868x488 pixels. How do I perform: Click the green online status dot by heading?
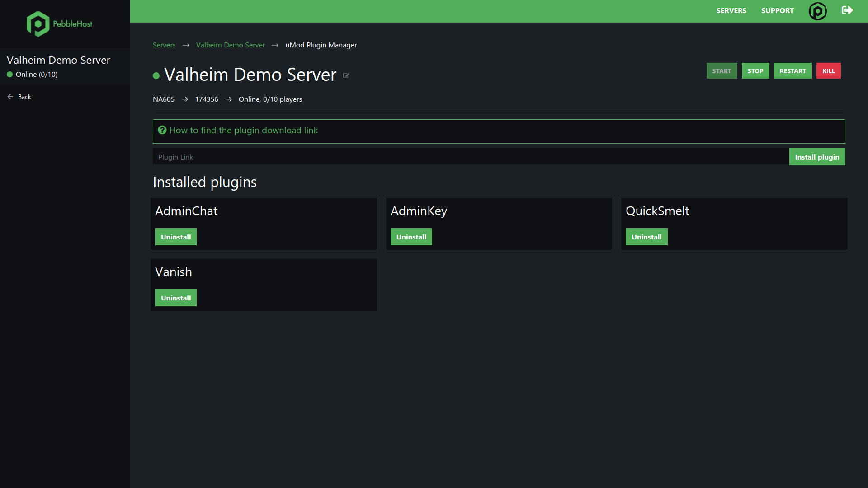pos(156,76)
